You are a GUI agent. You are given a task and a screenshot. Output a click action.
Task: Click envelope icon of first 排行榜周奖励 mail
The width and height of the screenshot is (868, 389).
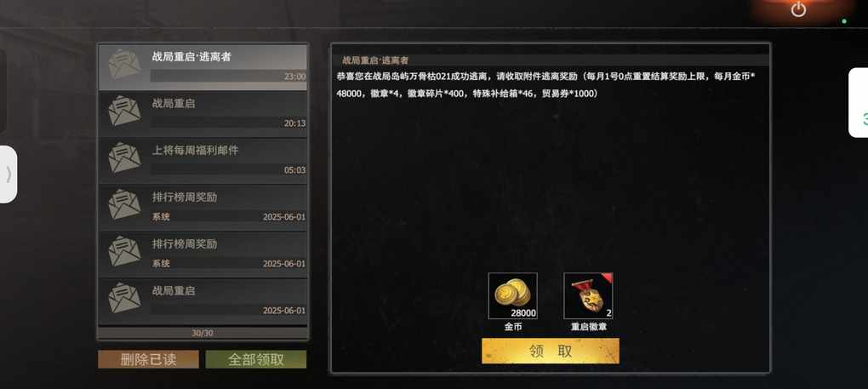(x=124, y=205)
